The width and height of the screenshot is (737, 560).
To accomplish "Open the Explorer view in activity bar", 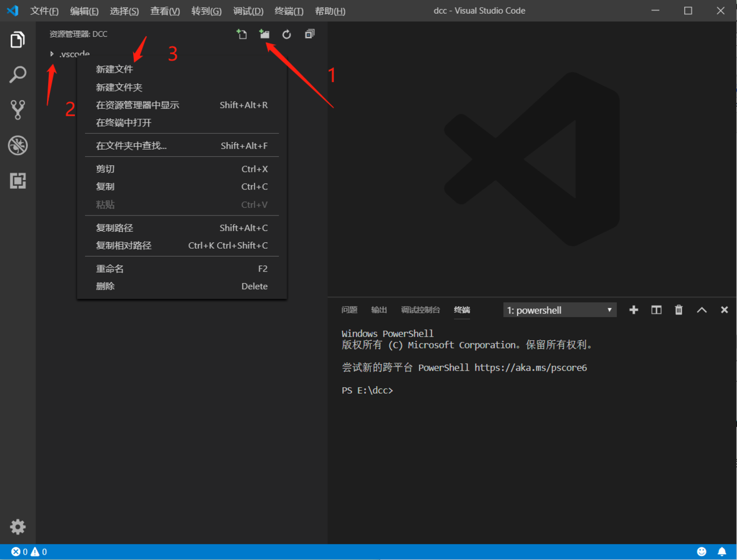I will coord(18,40).
